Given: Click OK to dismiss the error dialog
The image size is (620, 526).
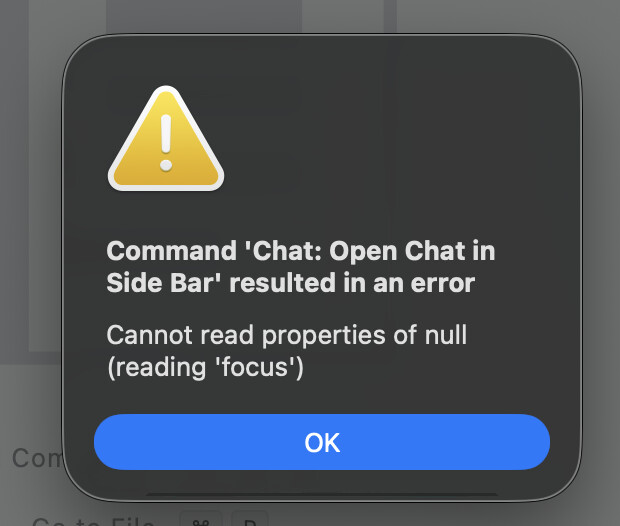Looking at the screenshot, I should pos(322,442).
